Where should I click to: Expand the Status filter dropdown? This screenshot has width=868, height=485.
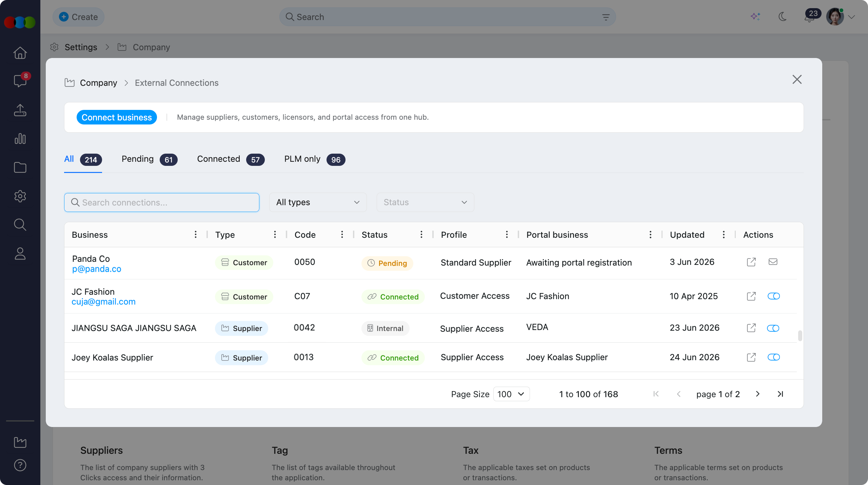click(425, 202)
